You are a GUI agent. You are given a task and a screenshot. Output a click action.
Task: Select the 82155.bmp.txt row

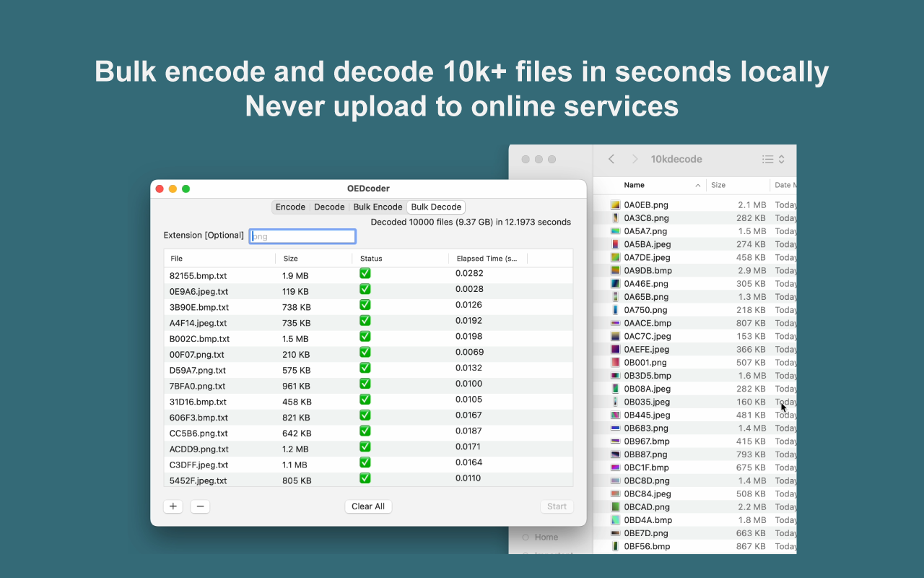click(x=369, y=275)
